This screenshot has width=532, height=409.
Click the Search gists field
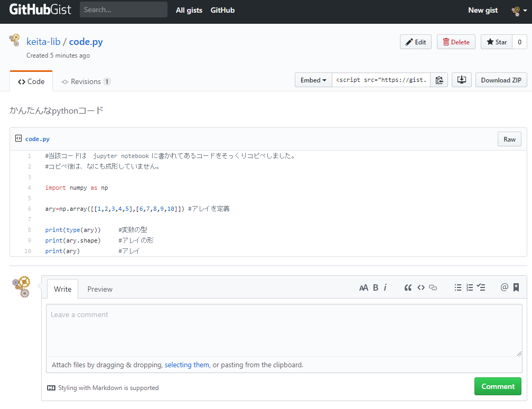(x=124, y=10)
